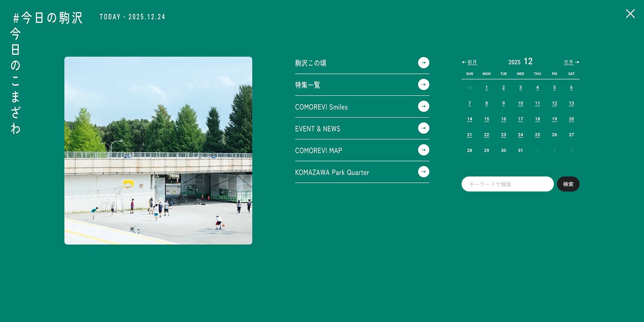Click arrow icon beside COMOREVI Smiles
Image resolution: width=644 pixels, height=322 pixels.
tap(423, 106)
